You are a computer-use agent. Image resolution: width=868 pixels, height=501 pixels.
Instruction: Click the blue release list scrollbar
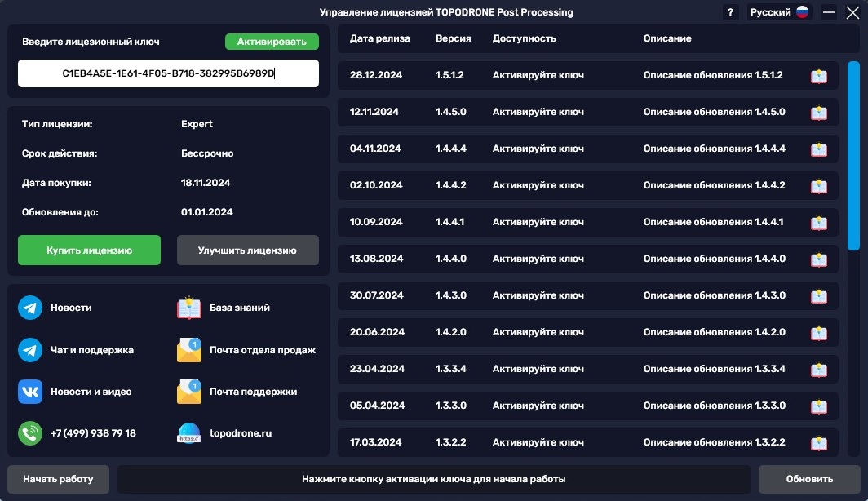click(853, 156)
